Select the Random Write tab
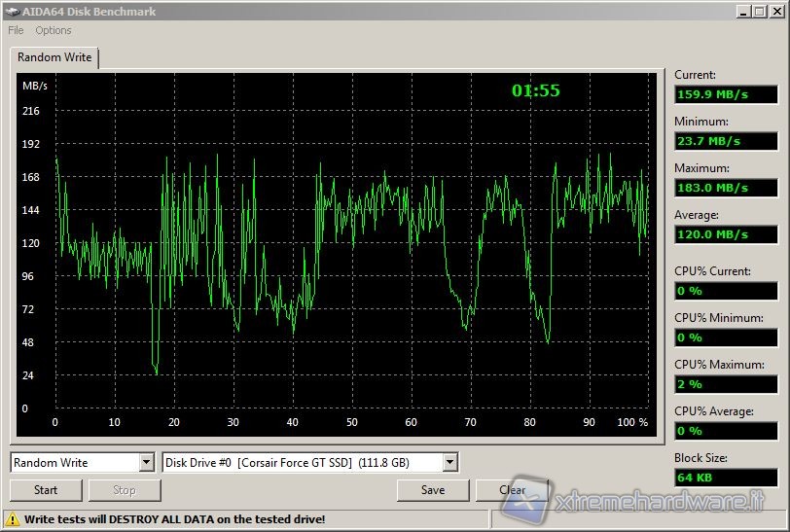The height and width of the screenshot is (532, 790). (54, 57)
